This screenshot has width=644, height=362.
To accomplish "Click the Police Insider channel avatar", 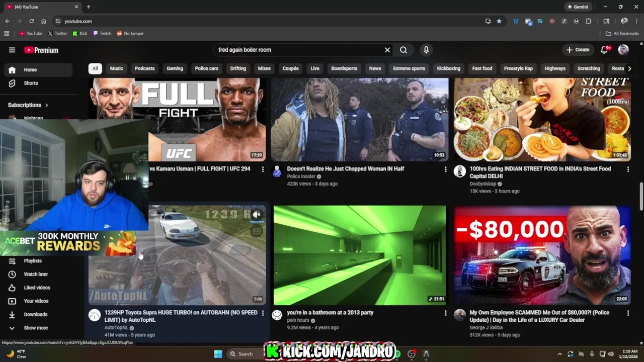I will (277, 171).
